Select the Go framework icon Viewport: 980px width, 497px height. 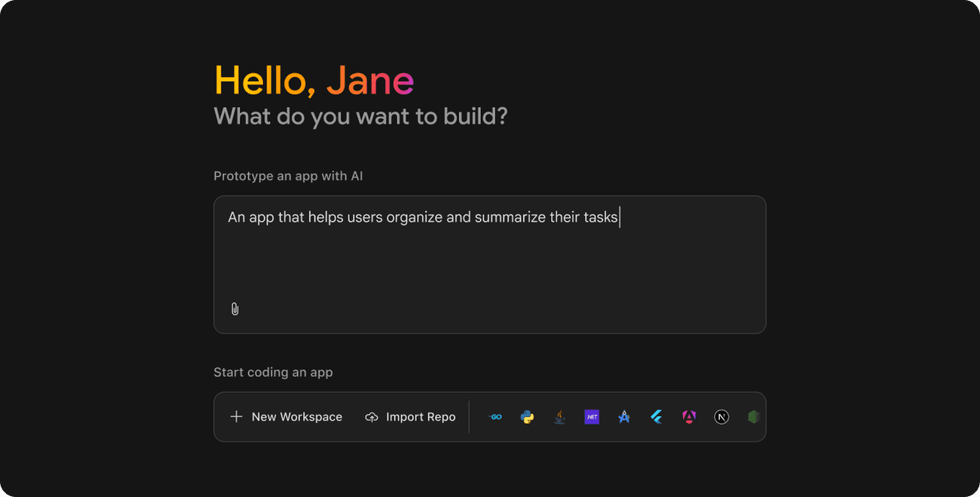[x=495, y=416]
